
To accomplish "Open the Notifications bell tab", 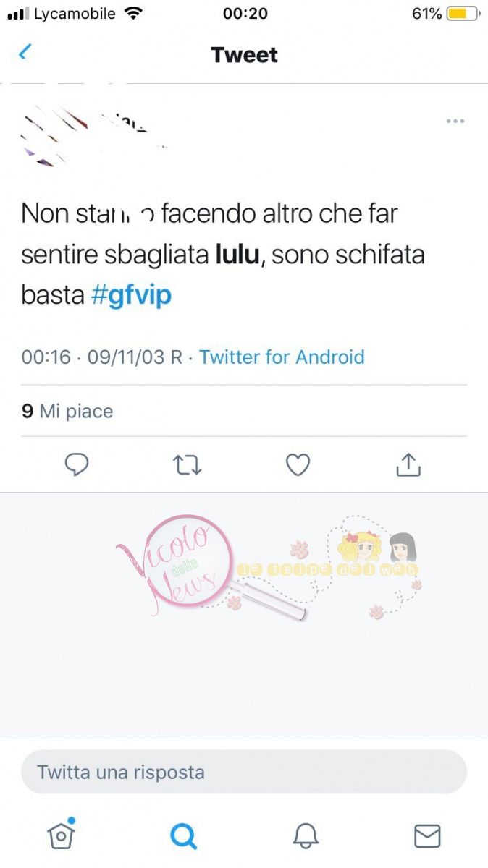I will point(306,836).
